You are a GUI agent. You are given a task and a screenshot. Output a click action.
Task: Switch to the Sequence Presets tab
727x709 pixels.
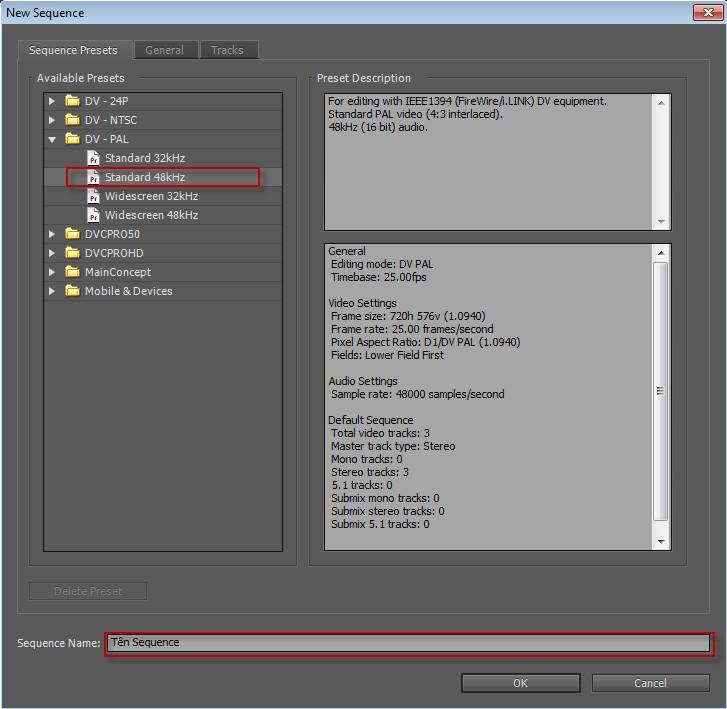click(x=73, y=50)
